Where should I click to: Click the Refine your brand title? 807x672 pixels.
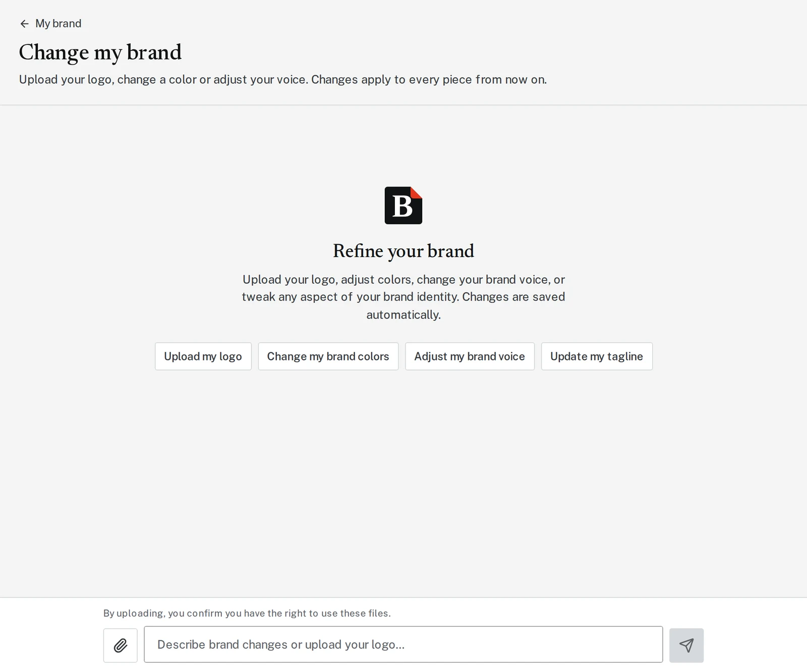[403, 251]
